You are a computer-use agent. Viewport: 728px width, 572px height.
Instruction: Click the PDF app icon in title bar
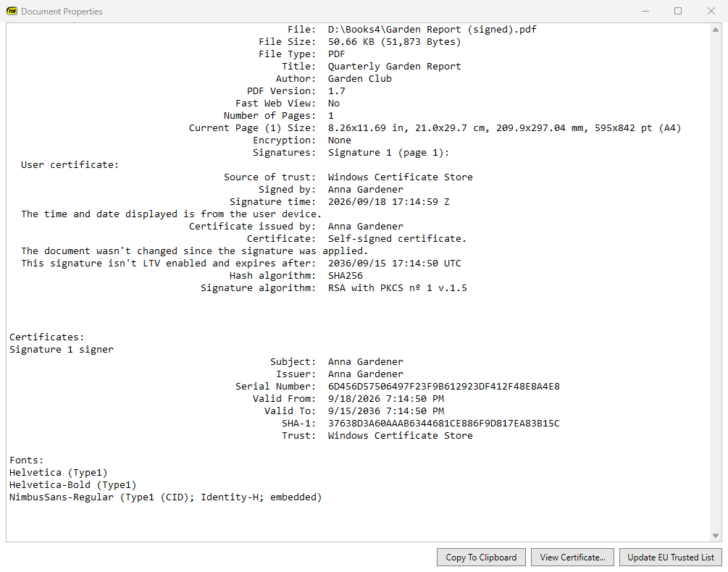(x=12, y=11)
